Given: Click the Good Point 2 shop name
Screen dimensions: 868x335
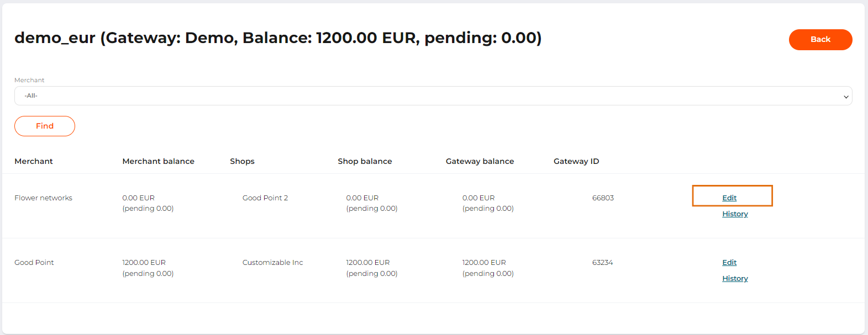Looking at the screenshot, I should (x=265, y=198).
